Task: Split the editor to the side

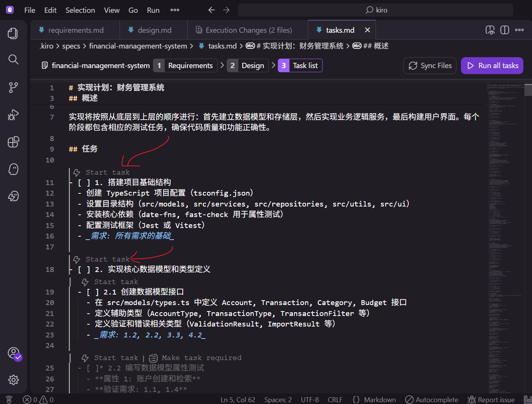Action: [x=504, y=30]
